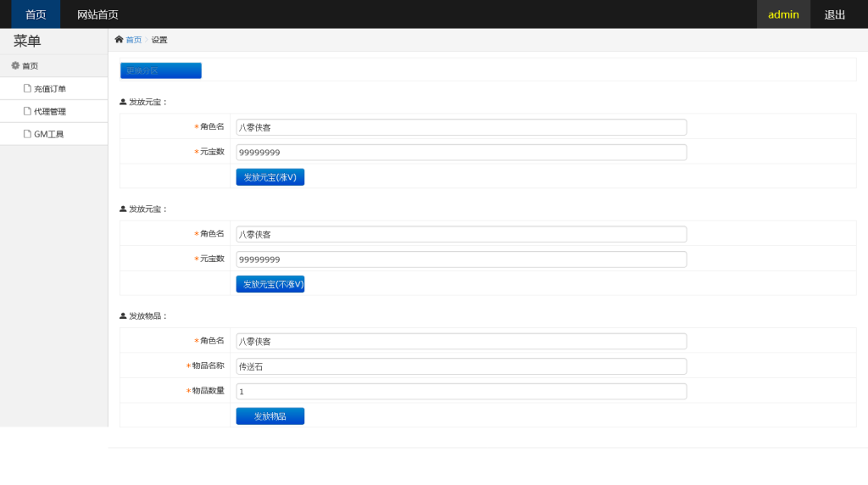Click the document icon next to GM工具
This screenshot has height=485, width=868.
27,134
